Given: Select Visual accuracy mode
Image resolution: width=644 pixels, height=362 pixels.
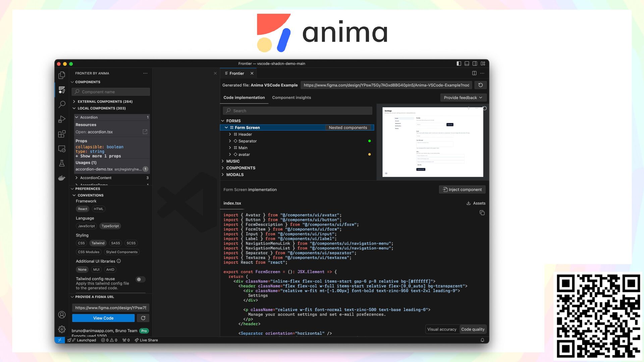Looking at the screenshot, I should (x=442, y=329).
